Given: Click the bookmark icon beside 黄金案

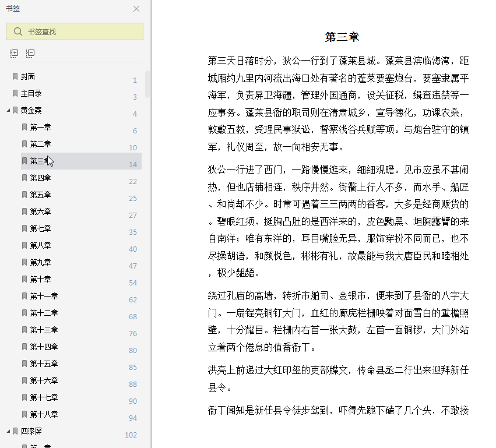Looking at the screenshot, I should coord(15,110).
